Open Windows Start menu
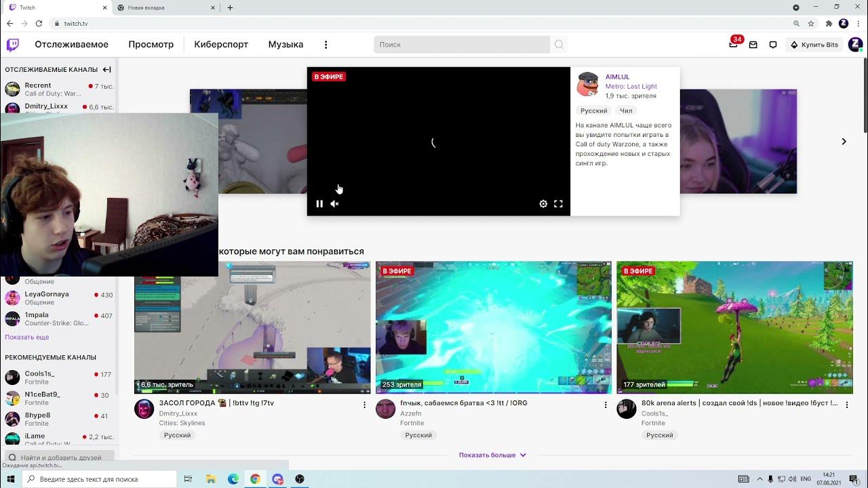 pyautogui.click(x=11, y=479)
